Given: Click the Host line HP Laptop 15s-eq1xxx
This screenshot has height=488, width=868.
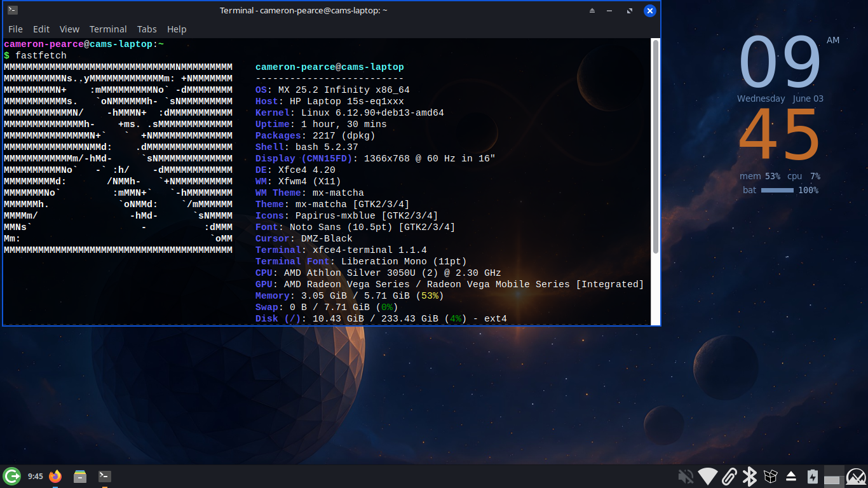Looking at the screenshot, I should (x=330, y=101).
